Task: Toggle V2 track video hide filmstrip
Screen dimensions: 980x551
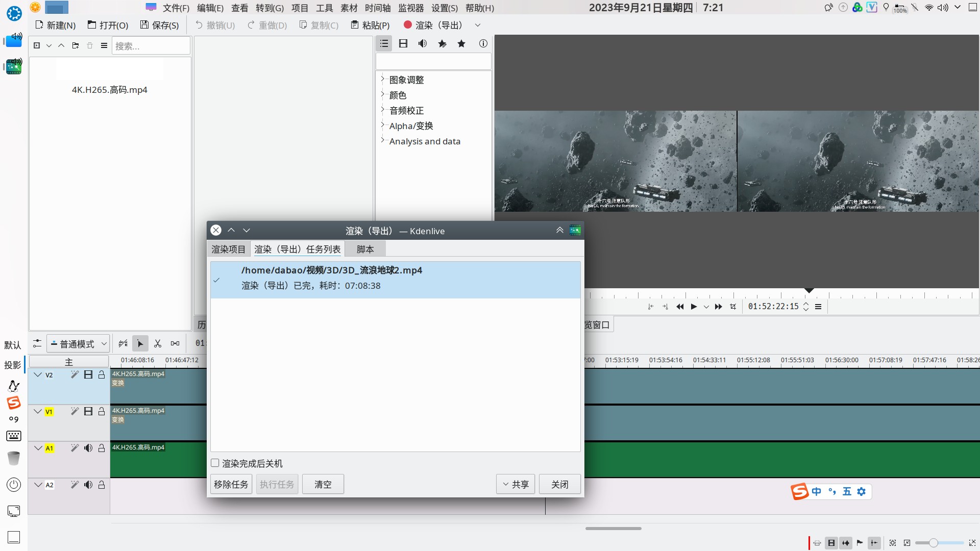Action: 88,375
